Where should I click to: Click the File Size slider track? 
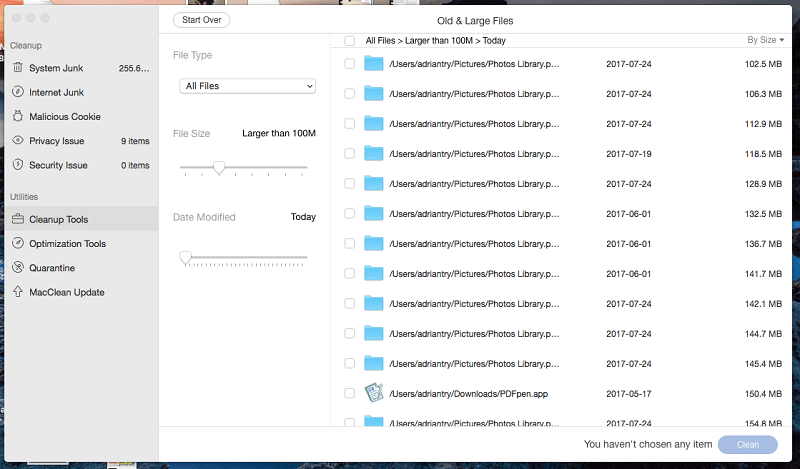click(x=243, y=167)
